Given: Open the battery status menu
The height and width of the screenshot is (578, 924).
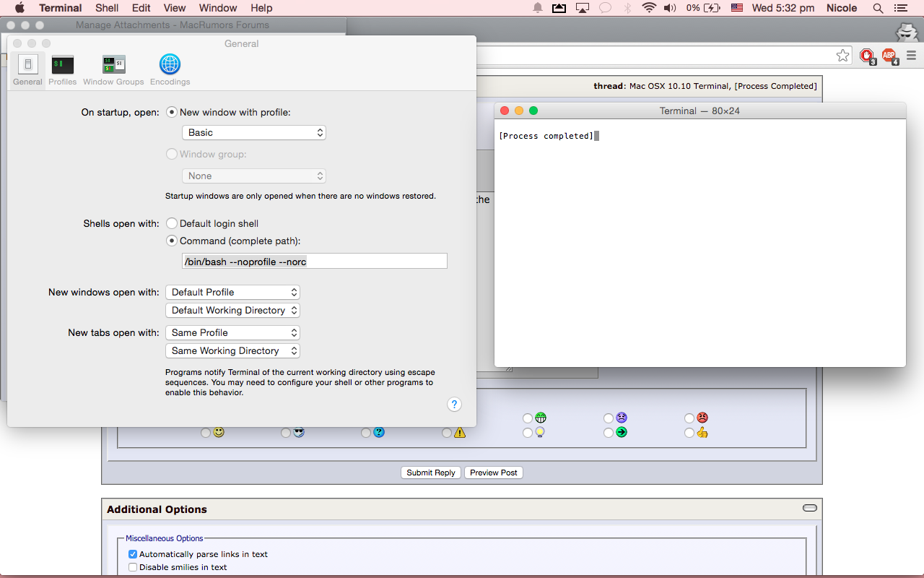Looking at the screenshot, I should click(x=703, y=8).
